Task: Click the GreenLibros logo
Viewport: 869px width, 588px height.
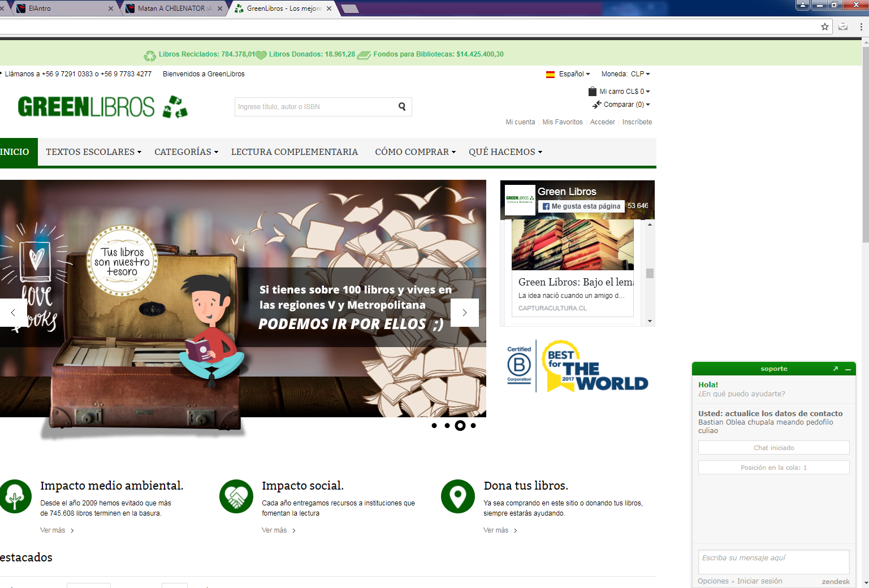Action: pos(102,107)
